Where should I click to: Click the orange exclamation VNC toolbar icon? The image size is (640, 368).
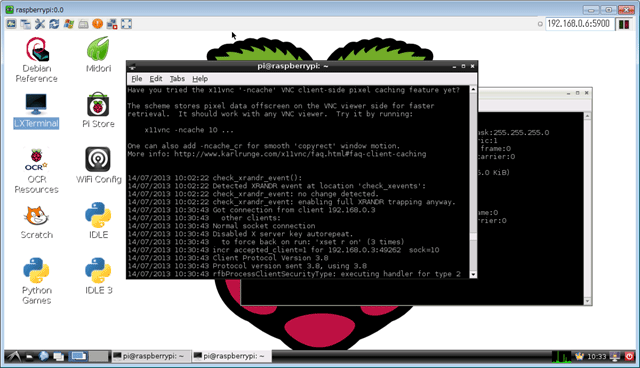97,24
